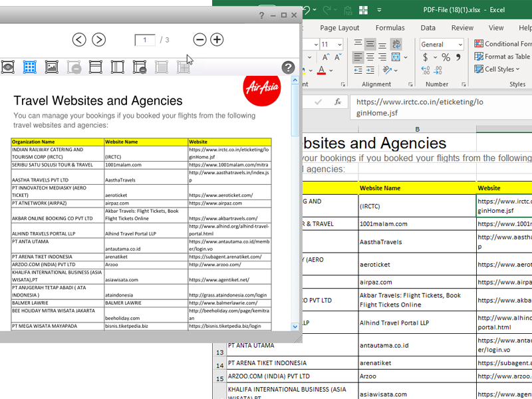
Task: Click Decrease Decimal icon
Action: click(438, 70)
